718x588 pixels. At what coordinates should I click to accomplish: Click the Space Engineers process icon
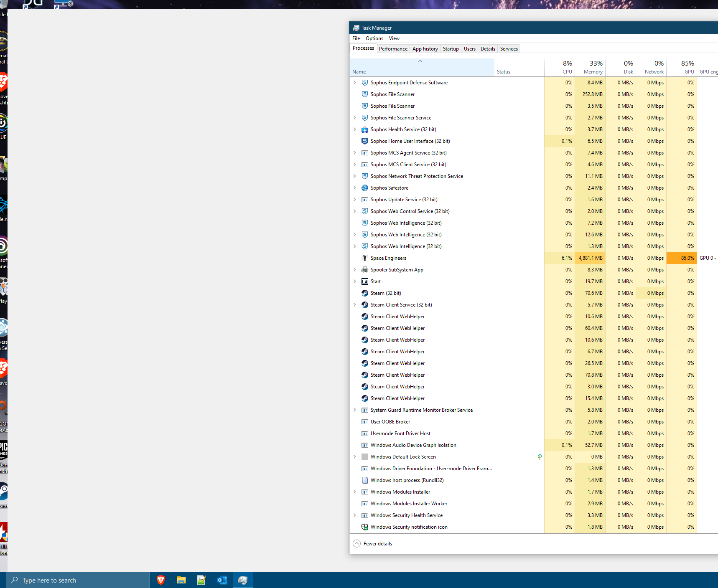click(364, 258)
